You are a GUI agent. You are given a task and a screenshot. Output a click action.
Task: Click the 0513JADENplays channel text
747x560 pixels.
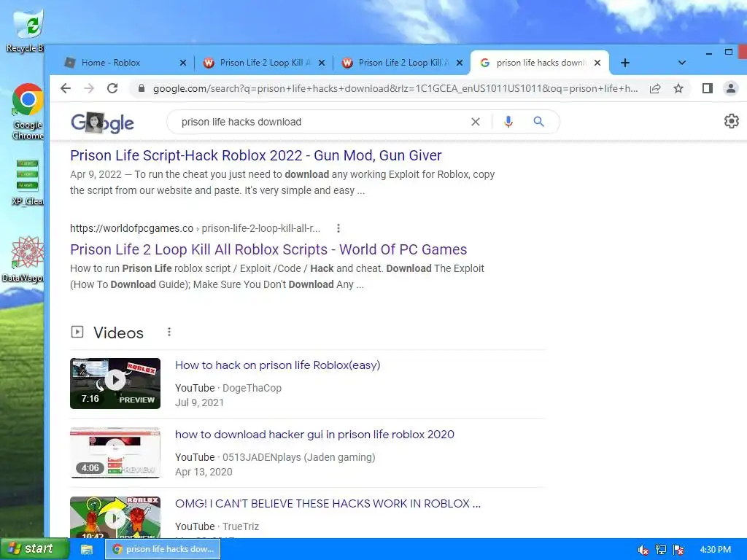point(298,457)
